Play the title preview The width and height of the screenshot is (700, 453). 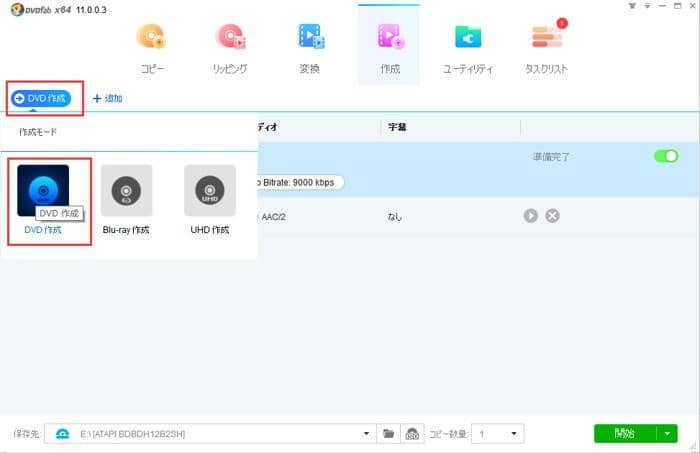pyautogui.click(x=531, y=216)
